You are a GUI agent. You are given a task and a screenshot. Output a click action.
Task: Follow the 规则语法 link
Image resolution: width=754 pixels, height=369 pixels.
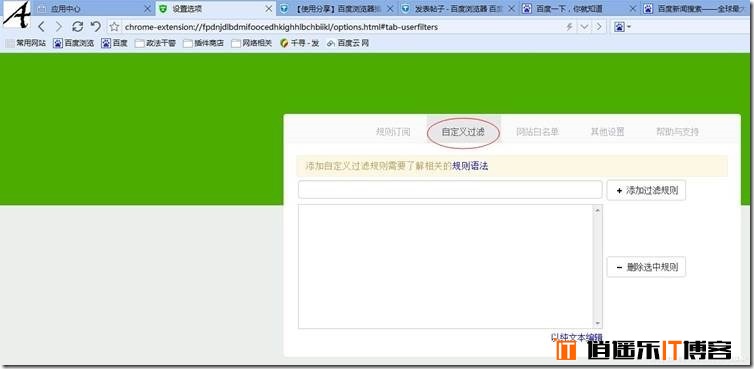pyautogui.click(x=470, y=166)
